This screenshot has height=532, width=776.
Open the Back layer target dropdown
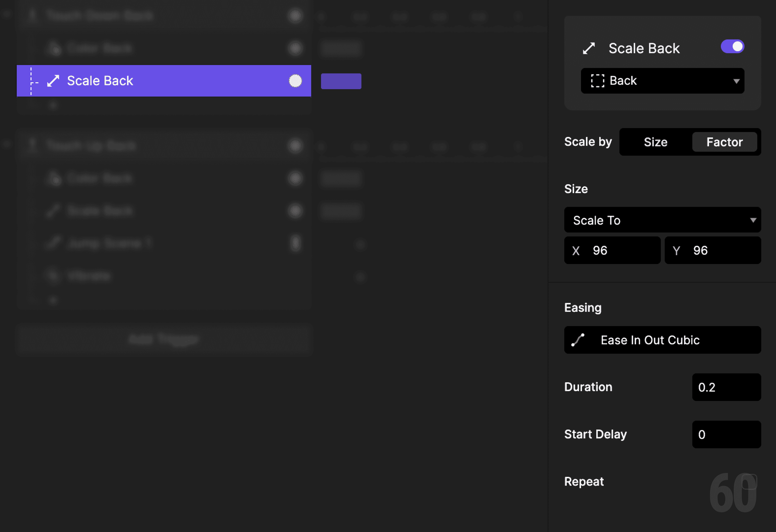pyautogui.click(x=663, y=81)
